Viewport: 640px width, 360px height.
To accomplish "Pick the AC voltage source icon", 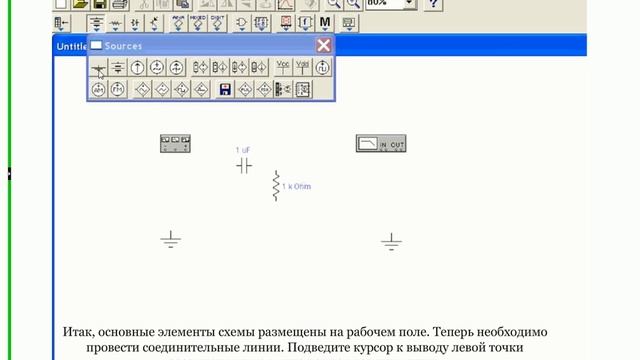I will [x=157, y=67].
